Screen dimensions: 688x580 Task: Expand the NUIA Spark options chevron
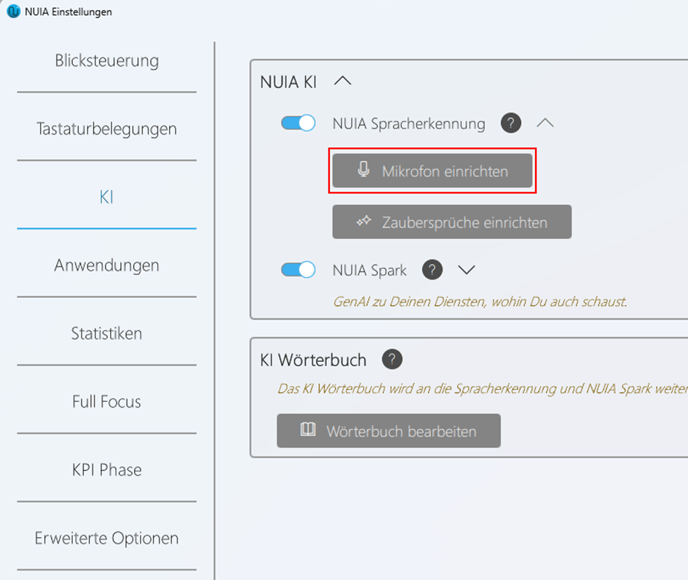(466, 269)
